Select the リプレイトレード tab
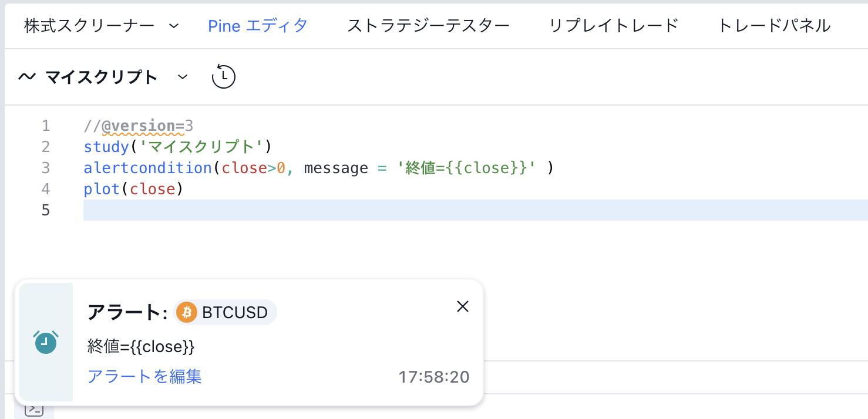The image size is (868, 419). 614,26
